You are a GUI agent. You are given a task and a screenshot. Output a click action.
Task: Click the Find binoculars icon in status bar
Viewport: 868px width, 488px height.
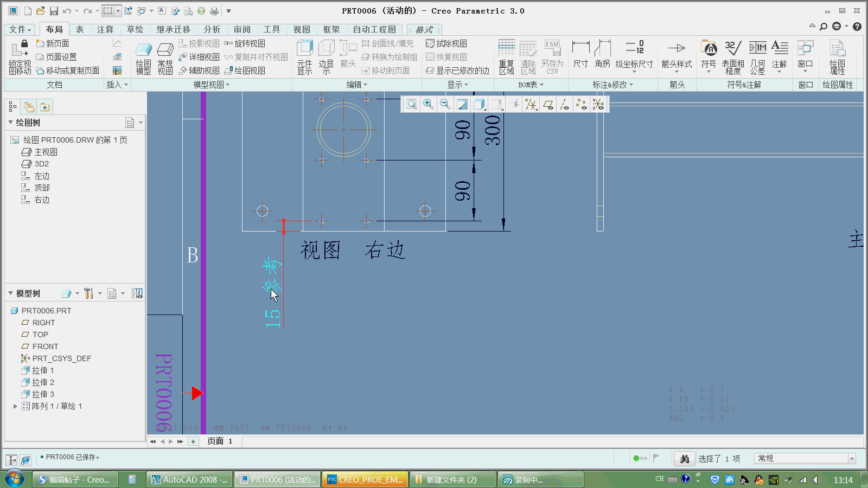coord(685,459)
